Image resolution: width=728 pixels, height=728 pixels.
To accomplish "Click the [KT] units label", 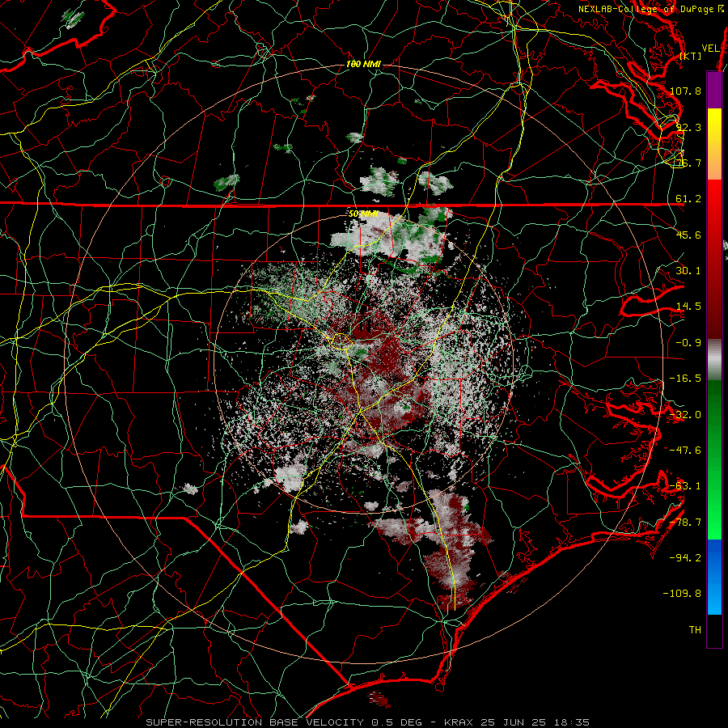I will pyautogui.click(x=691, y=56).
